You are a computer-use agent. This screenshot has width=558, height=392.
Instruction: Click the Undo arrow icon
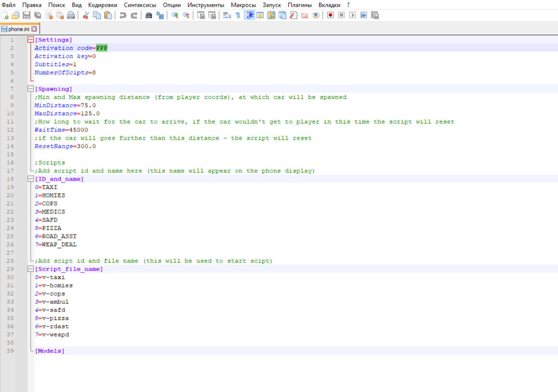click(123, 15)
